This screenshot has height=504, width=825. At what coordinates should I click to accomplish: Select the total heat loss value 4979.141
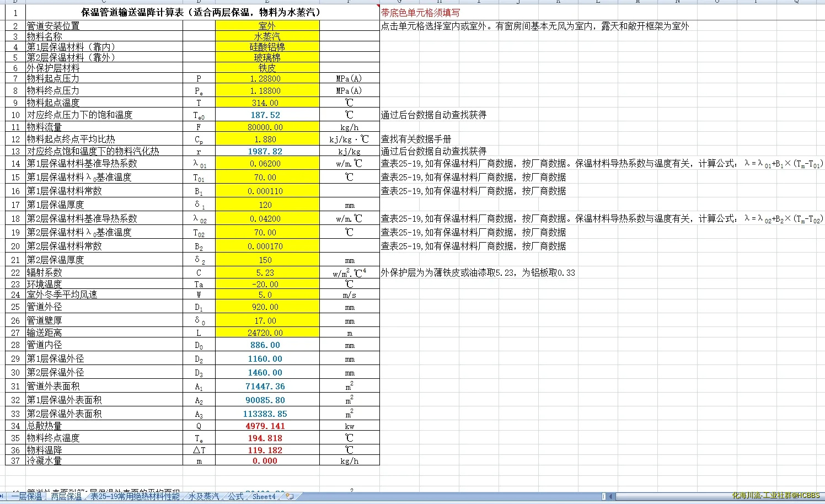267,426
